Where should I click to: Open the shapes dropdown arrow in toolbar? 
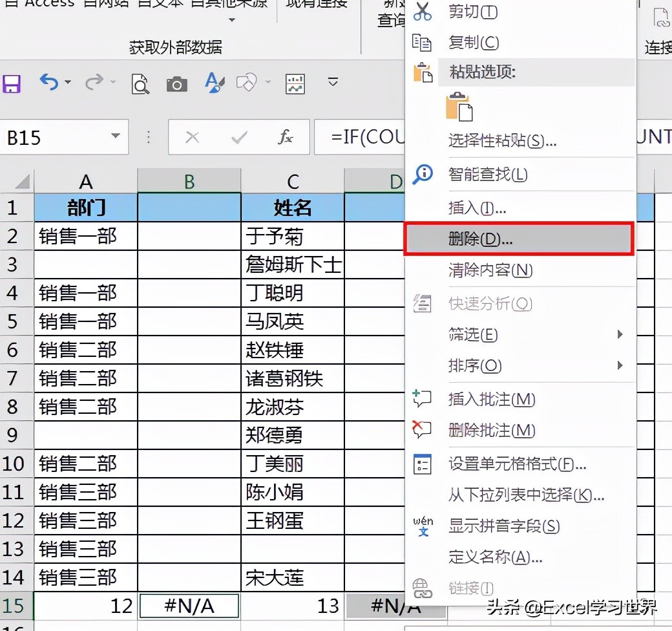coord(268,81)
